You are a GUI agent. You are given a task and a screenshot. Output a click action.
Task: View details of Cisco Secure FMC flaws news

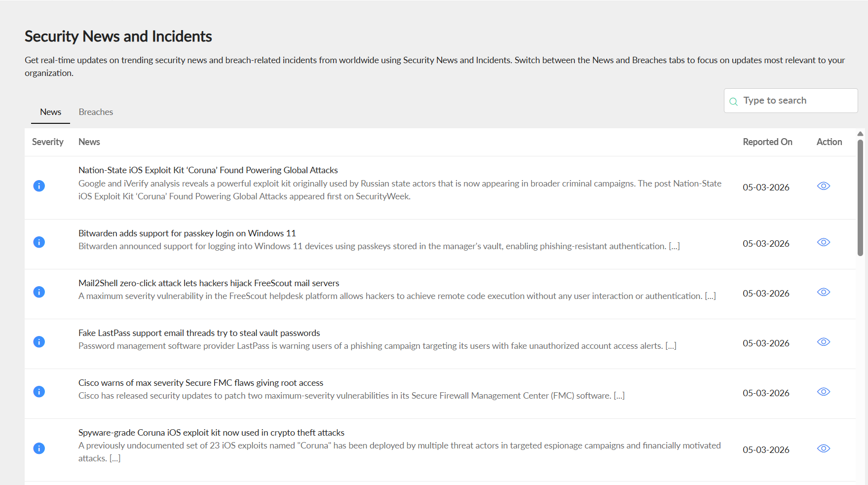coord(823,392)
